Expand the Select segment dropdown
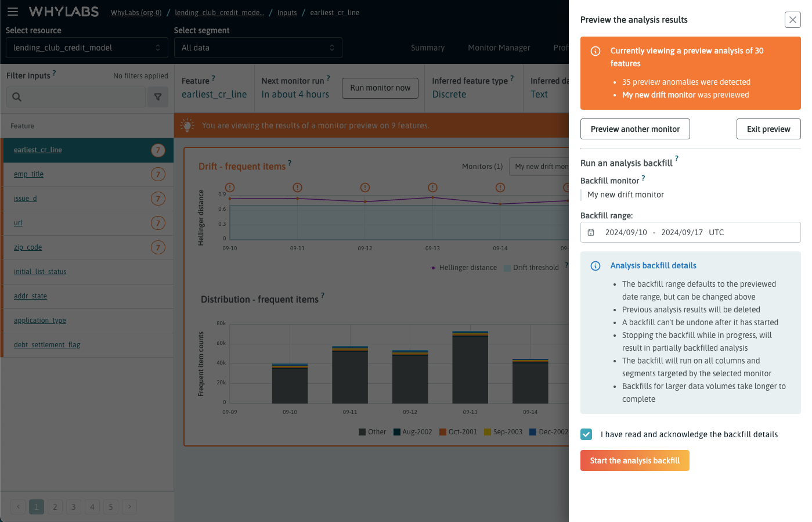Screen dimensions: 812x522 tap(258, 48)
